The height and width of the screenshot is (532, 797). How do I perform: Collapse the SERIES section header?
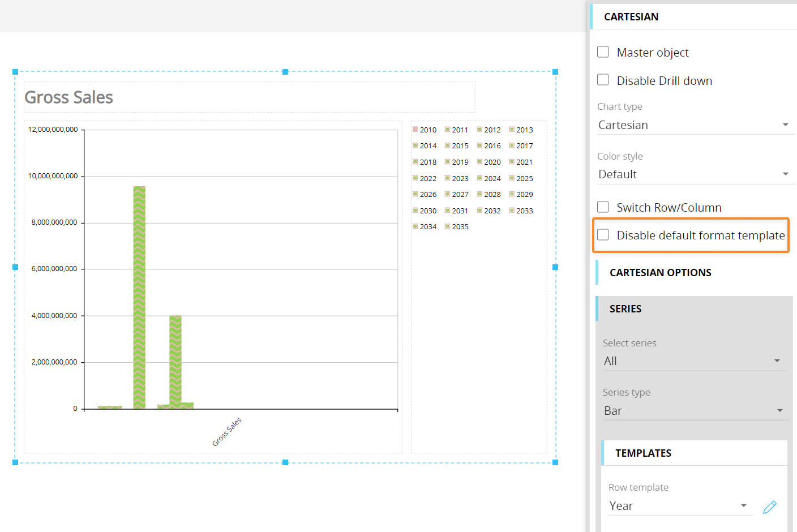pos(694,308)
